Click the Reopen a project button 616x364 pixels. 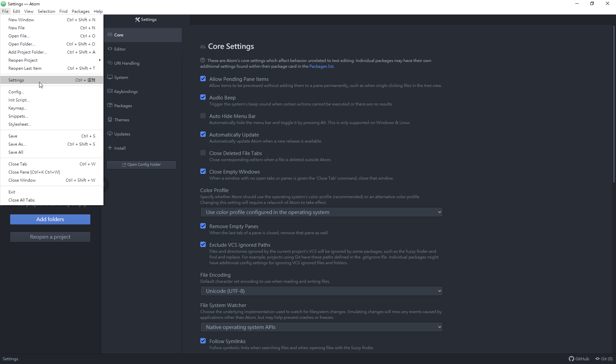pyautogui.click(x=50, y=237)
